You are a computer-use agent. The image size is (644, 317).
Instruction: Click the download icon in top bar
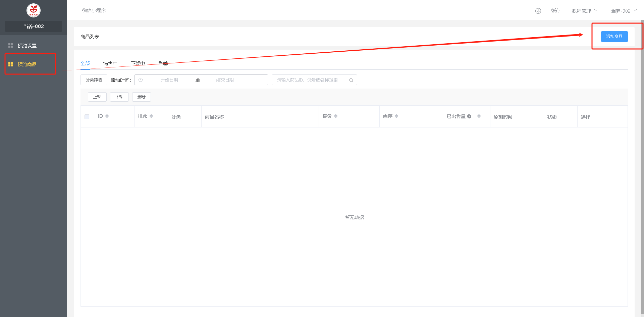(538, 11)
